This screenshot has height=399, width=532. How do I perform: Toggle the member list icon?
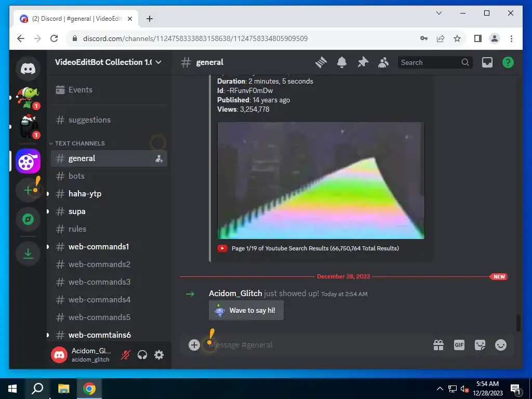[383, 62]
